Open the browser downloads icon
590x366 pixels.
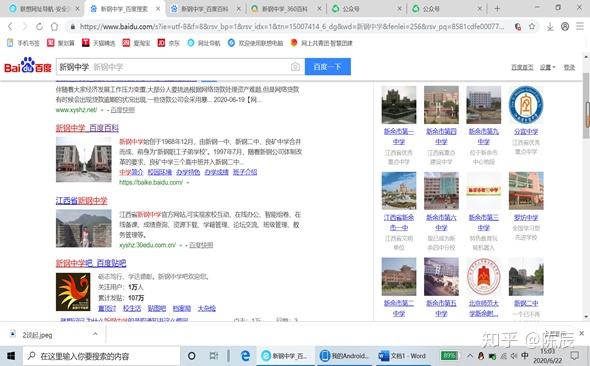[x=550, y=26]
